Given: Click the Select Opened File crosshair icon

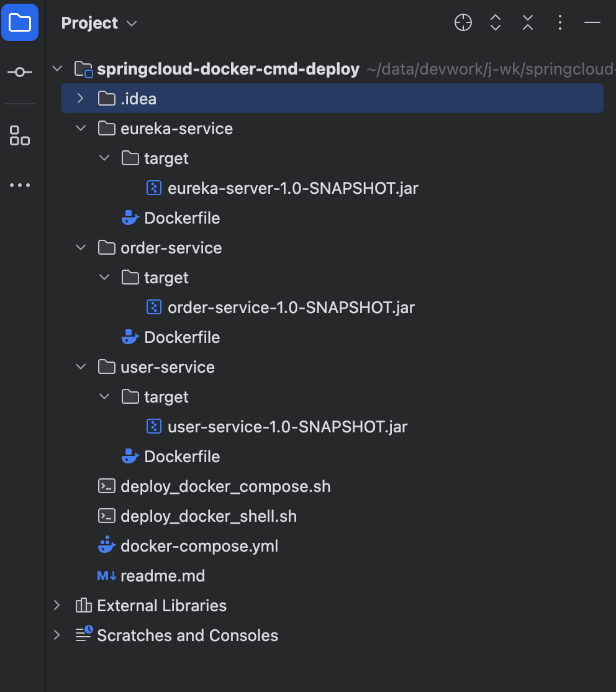Looking at the screenshot, I should pyautogui.click(x=463, y=22).
